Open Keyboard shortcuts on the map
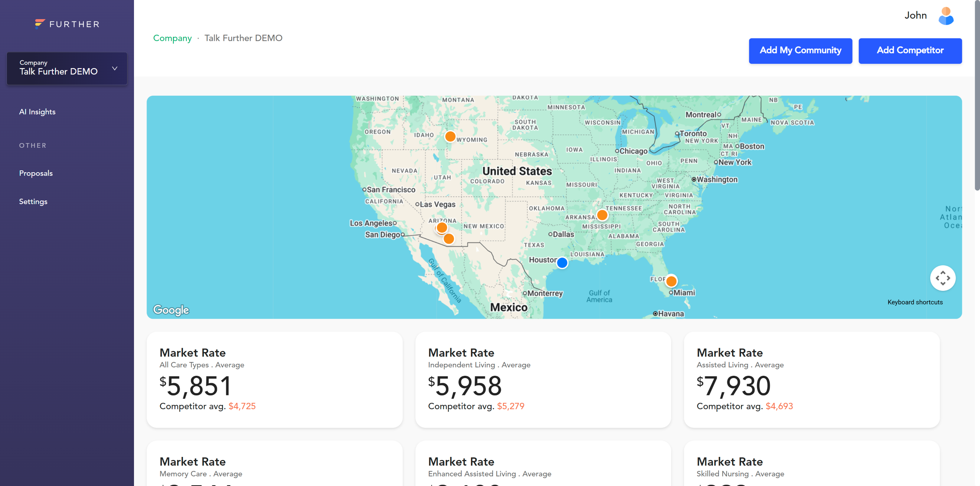The image size is (980, 486). point(915,302)
